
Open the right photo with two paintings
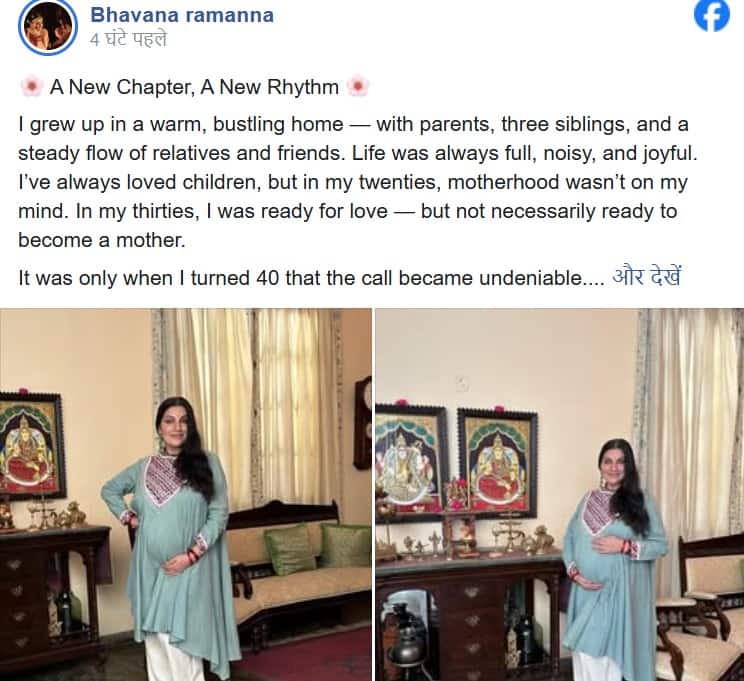560,494
